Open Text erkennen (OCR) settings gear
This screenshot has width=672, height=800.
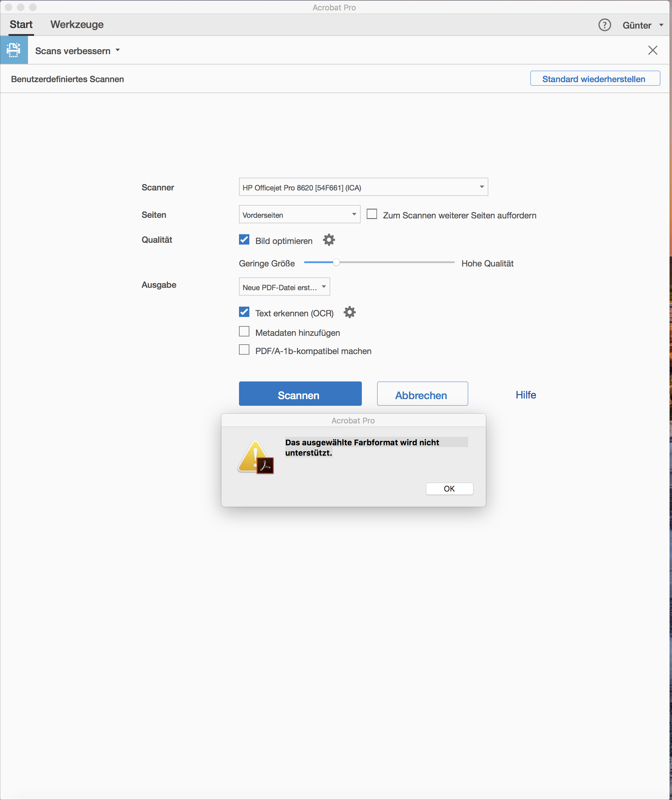click(349, 312)
